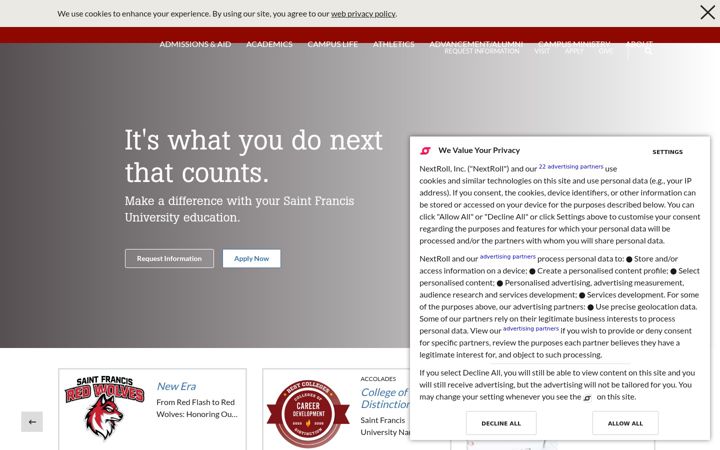Open the Advancement/Alumni menu
The image size is (720, 450).
click(x=476, y=44)
